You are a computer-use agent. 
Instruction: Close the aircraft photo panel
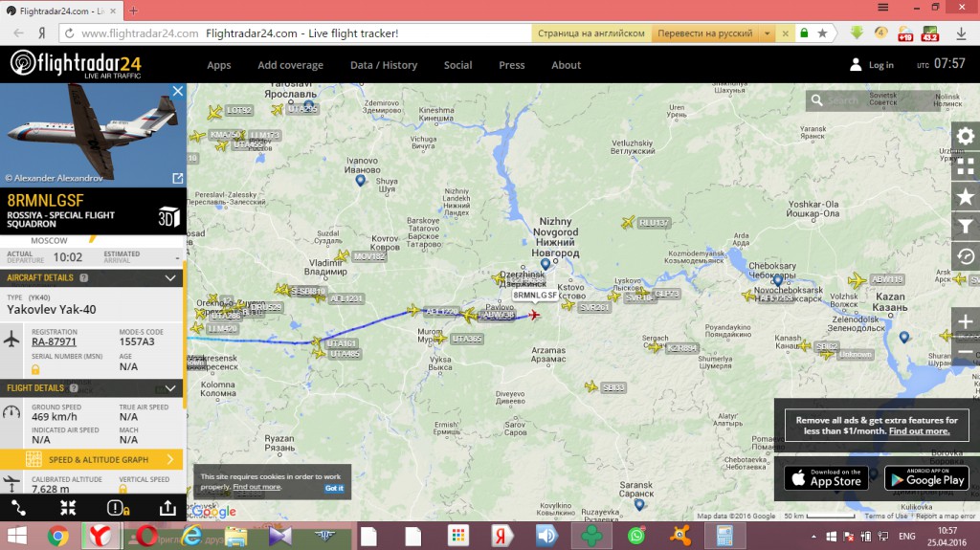[177, 91]
